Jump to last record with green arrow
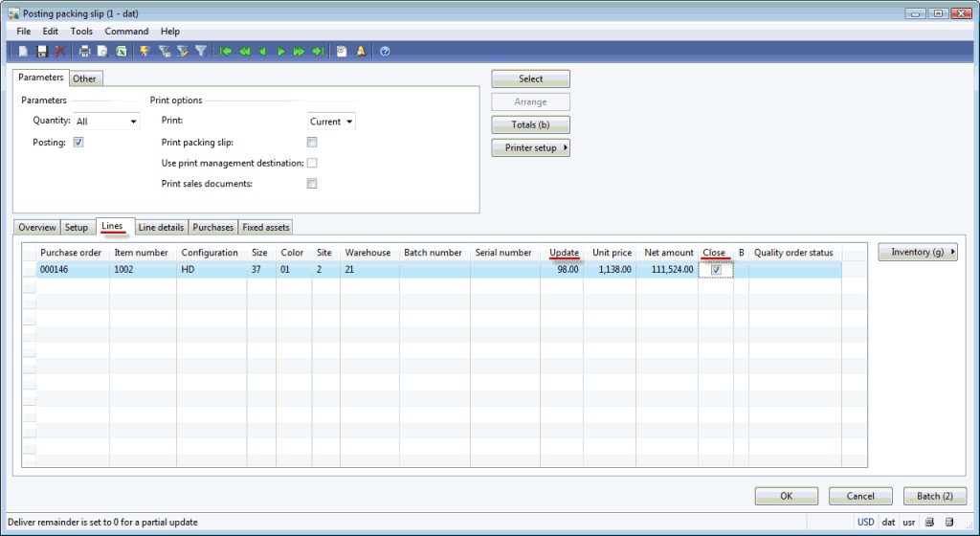Image resolution: width=980 pixels, height=536 pixels. pyautogui.click(x=317, y=52)
